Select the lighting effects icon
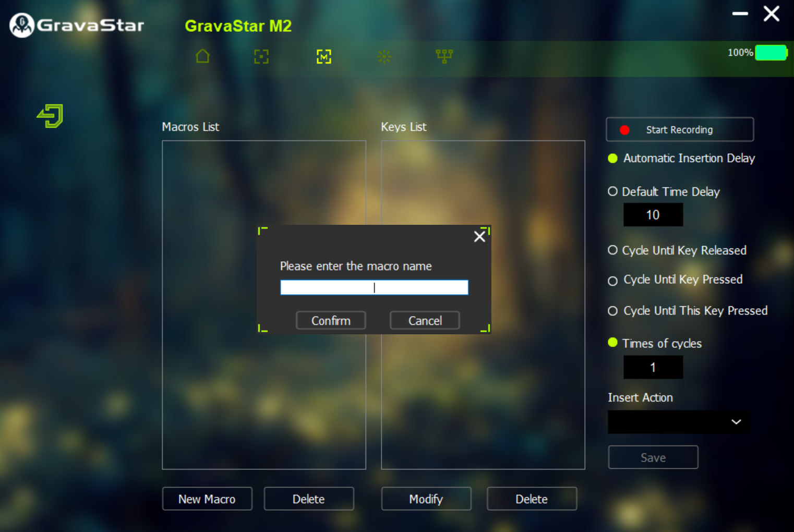The height and width of the screenshot is (532, 794). pos(384,56)
